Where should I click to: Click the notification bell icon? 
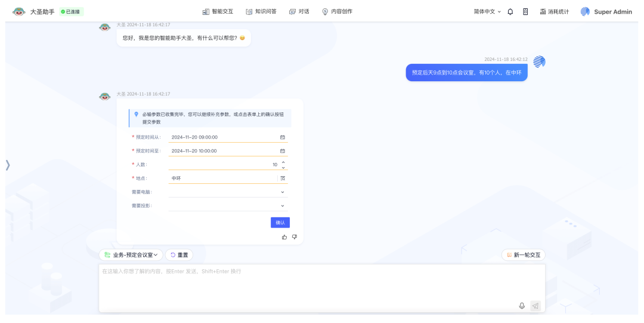point(510,11)
